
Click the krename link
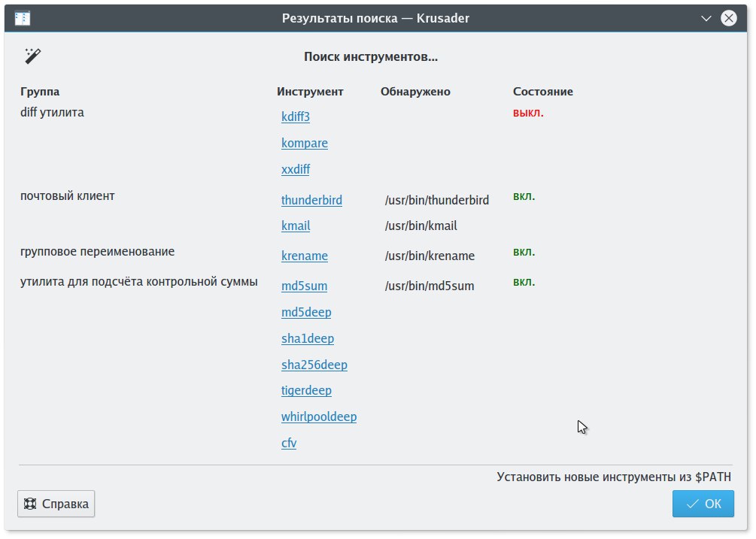[304, 256]
